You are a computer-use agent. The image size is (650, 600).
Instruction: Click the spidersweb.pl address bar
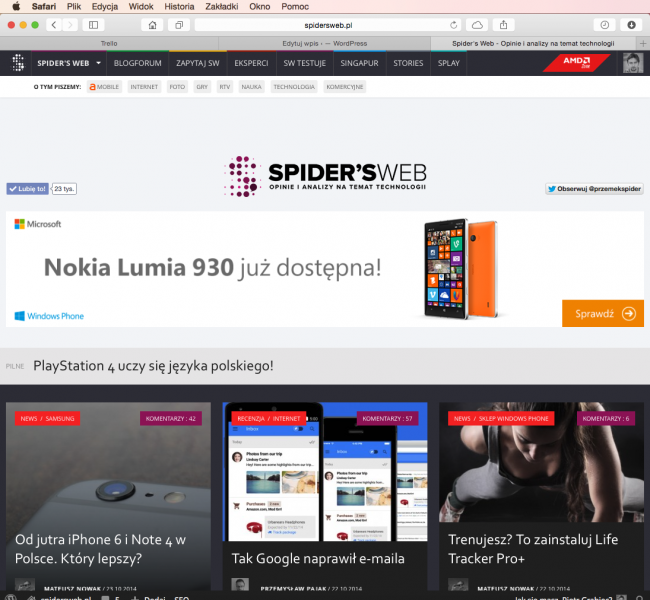coord(328,25)
